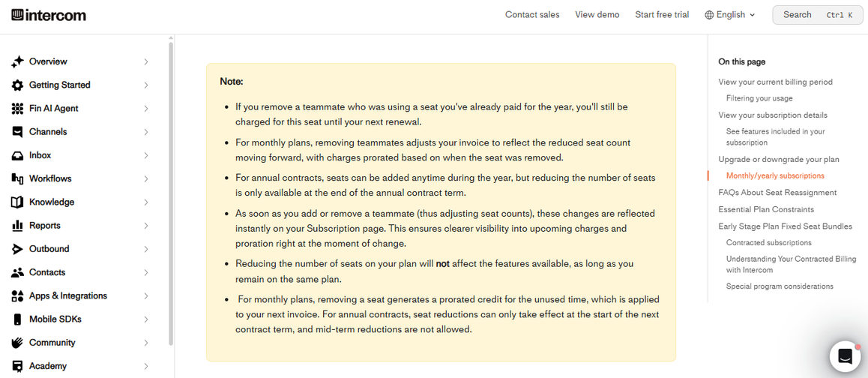The width and height of the screenshot is (868, 378).
Task: Expand the Getting Started chevron
Action: click(146, 85)
